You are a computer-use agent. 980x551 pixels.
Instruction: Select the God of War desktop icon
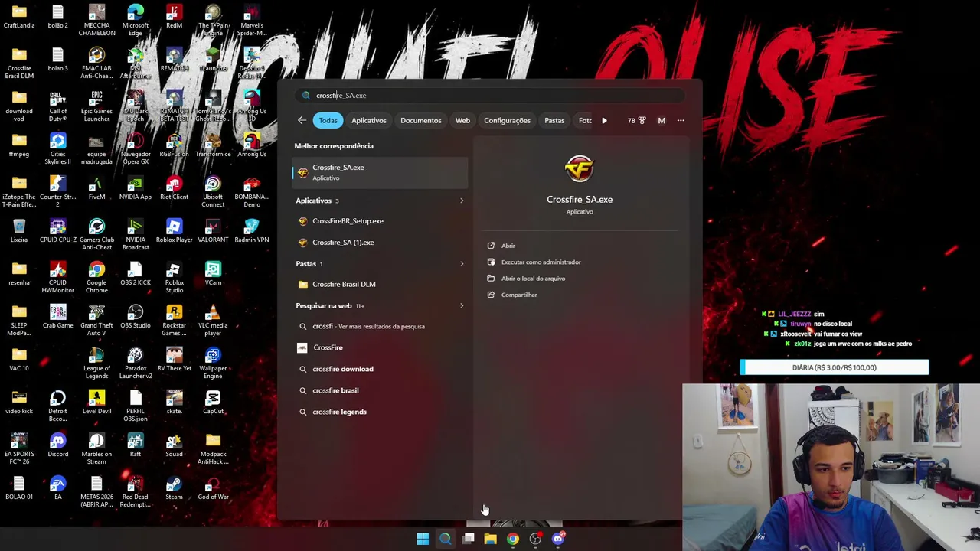(213, 488)
